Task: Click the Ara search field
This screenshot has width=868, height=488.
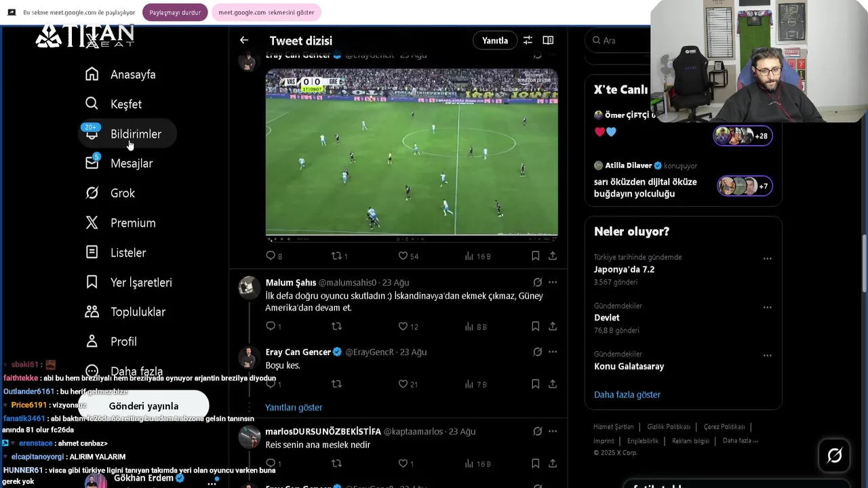Action: tap(620, 41)
